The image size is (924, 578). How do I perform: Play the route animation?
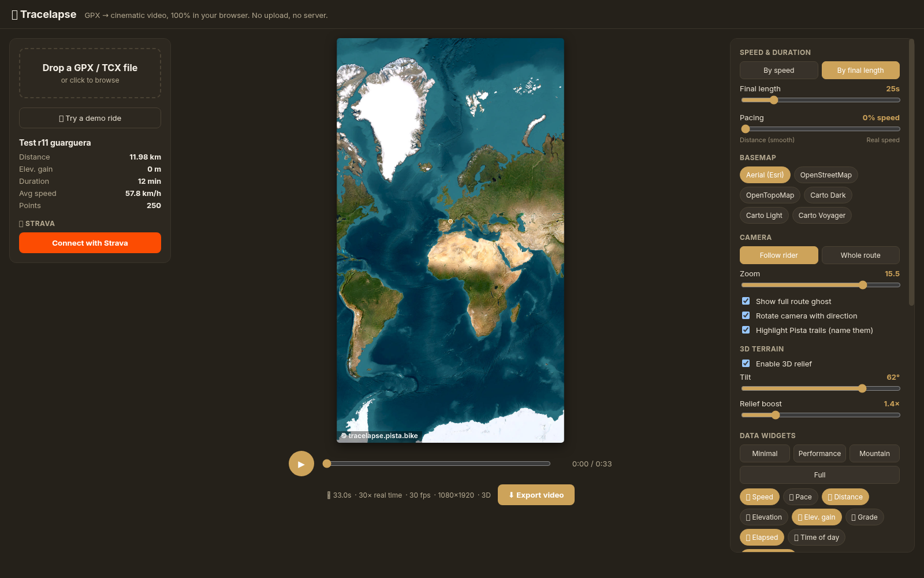point(301,464)
